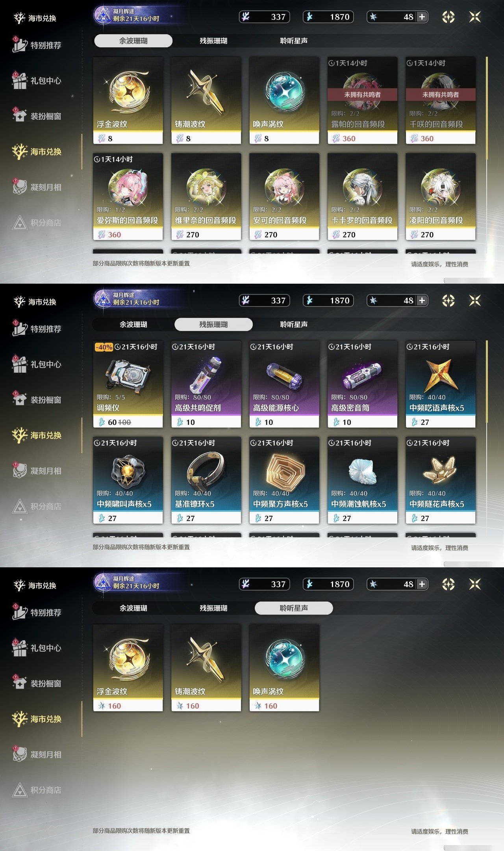Select the 浮金波纹 item priced at 8
504x851 pixels.
click(x=128, y=100)
